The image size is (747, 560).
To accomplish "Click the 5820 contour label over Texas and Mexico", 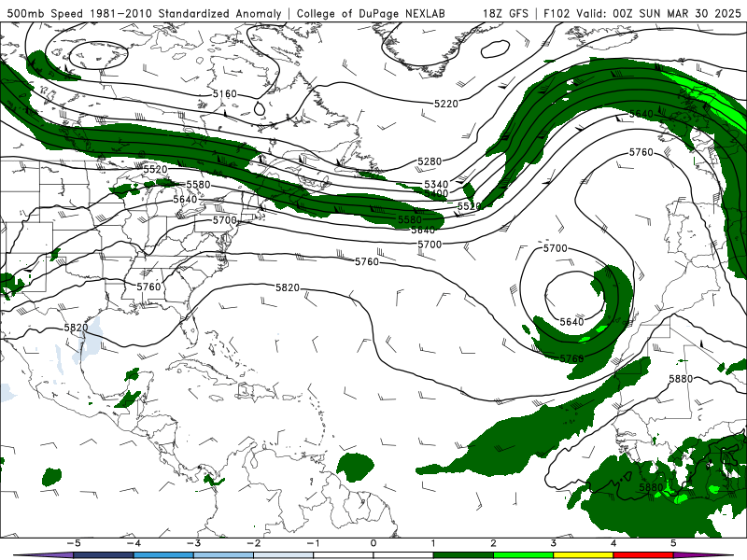I will click(77, 328).
